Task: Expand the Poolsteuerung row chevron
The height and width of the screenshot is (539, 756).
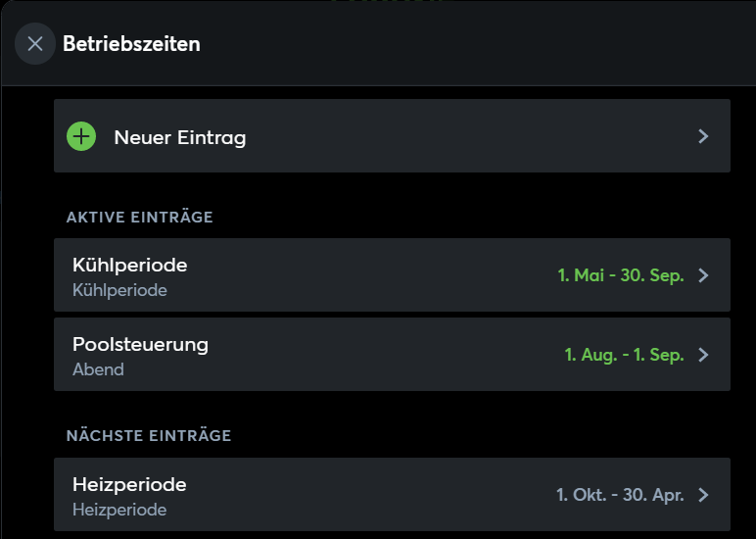Action: pos(703,355)
